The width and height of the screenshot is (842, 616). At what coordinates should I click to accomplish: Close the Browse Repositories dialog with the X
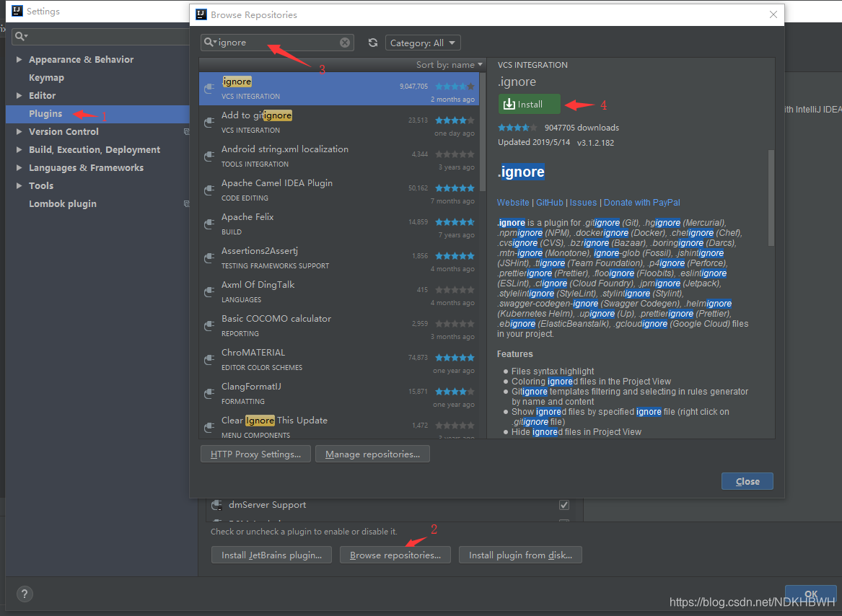773,14
